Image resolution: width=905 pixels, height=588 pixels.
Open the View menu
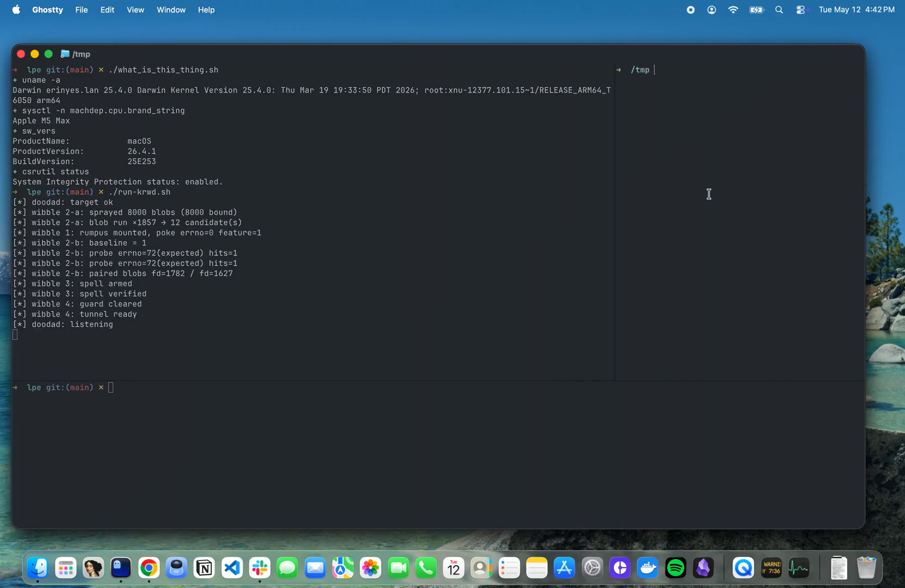(x=135, y=10)
